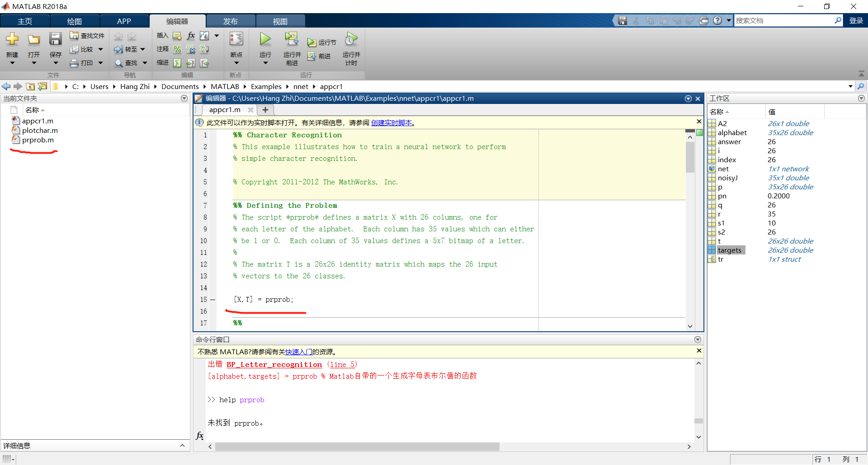Image resolution: width=868 pixels, height=465 pixels.
Task: Click the Run and Advance (运行并前进) icon
Action: tap(292, 39)
